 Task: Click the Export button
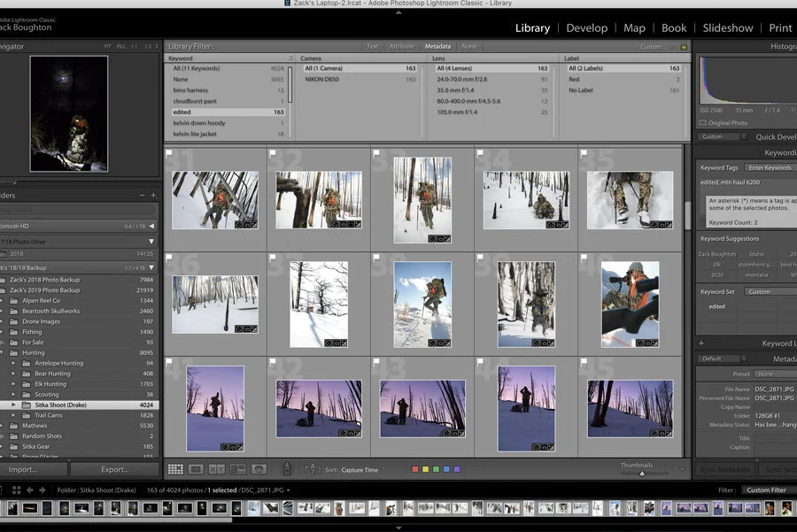(x=115, y=469)
